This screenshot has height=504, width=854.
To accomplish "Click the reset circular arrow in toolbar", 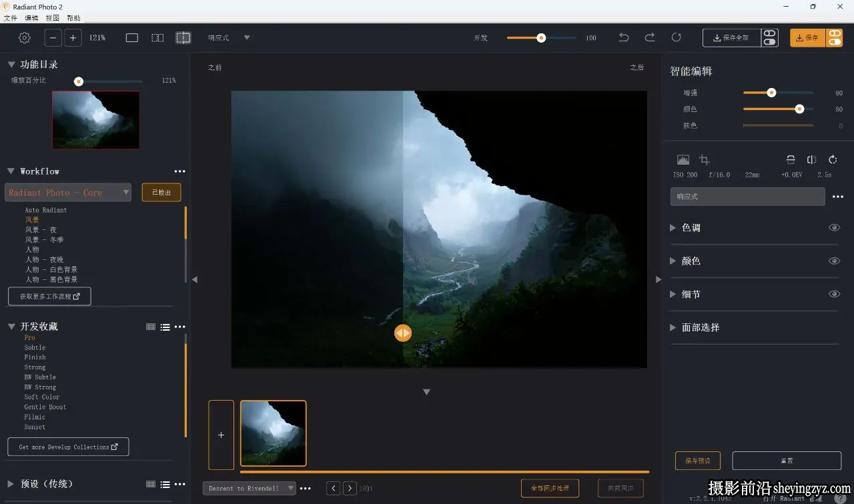I will [677, 37].
